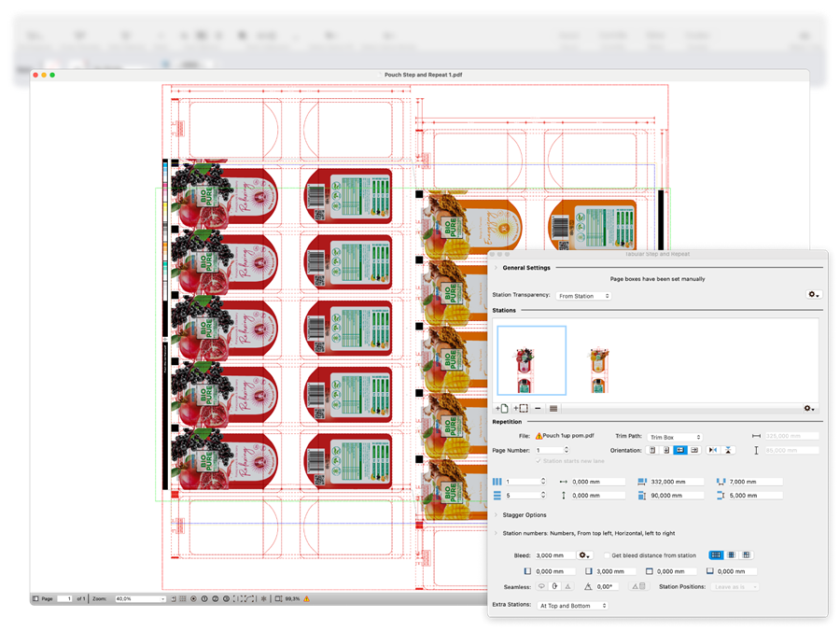Image resolution: width=840 pixels, height=631 pixels.
Task: Select the first bleed mode segmented button
Action: coord(716,555)
